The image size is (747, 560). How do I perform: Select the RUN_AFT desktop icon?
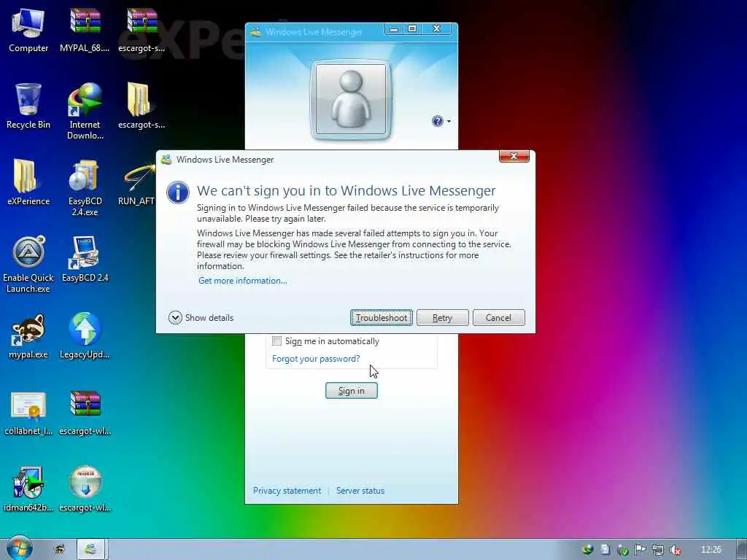coord(139,184)
